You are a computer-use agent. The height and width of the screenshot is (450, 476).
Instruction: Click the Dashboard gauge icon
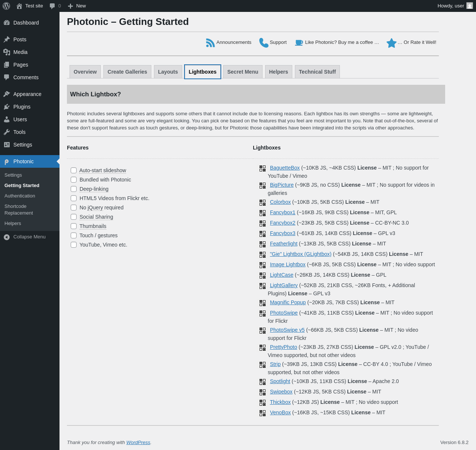click(x=7, y=23)
